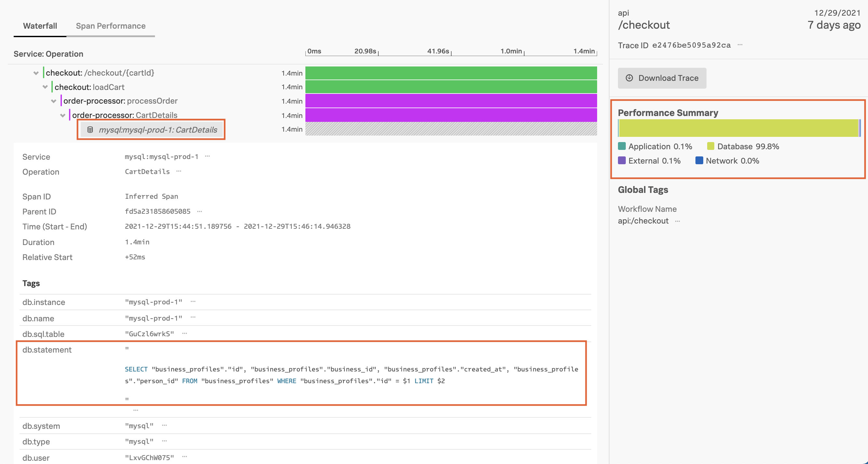Click the Relative Start +52ms value
868x464 pixels.
(135, 257)
